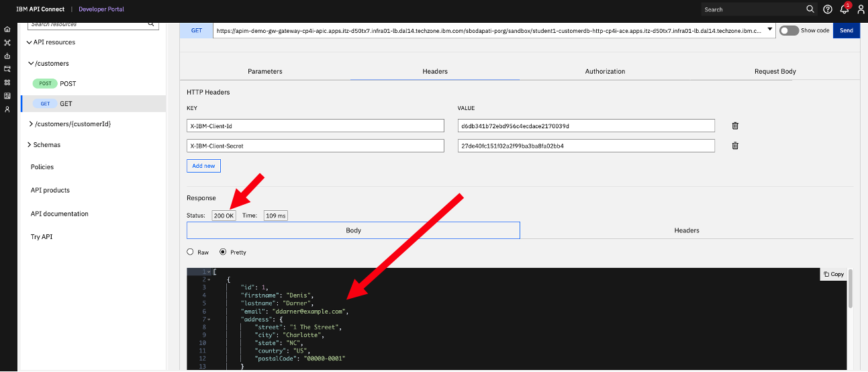Go to the Home icon in left rail
The width and height of the screenshot is (868, 372).
(7, 30)
